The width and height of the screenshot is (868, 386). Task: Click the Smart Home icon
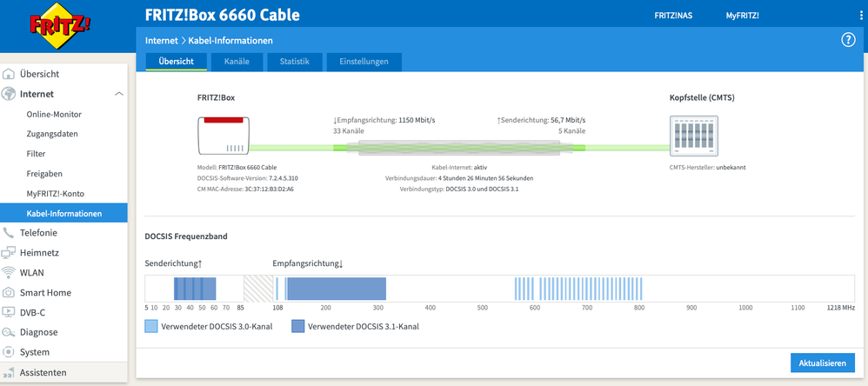point(9,292)
